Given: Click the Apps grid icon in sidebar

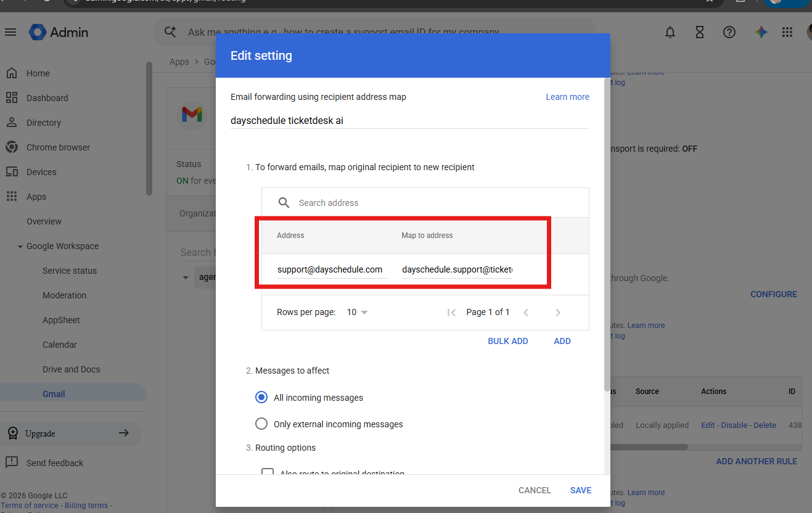Looking at the screenshot, I should tap(11, 197).
